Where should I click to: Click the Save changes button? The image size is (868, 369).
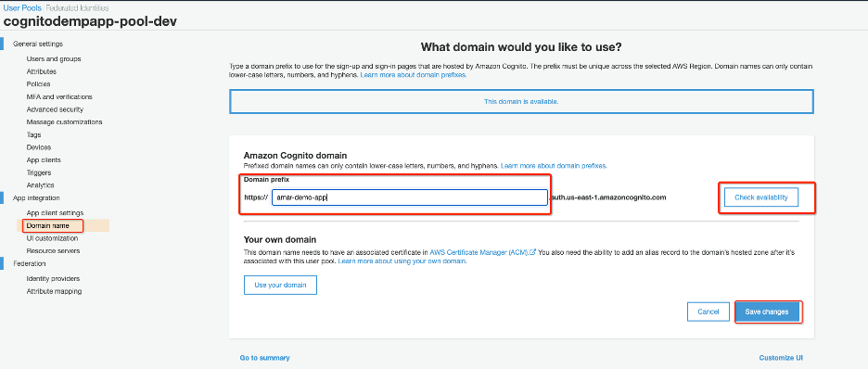point(767,312)
